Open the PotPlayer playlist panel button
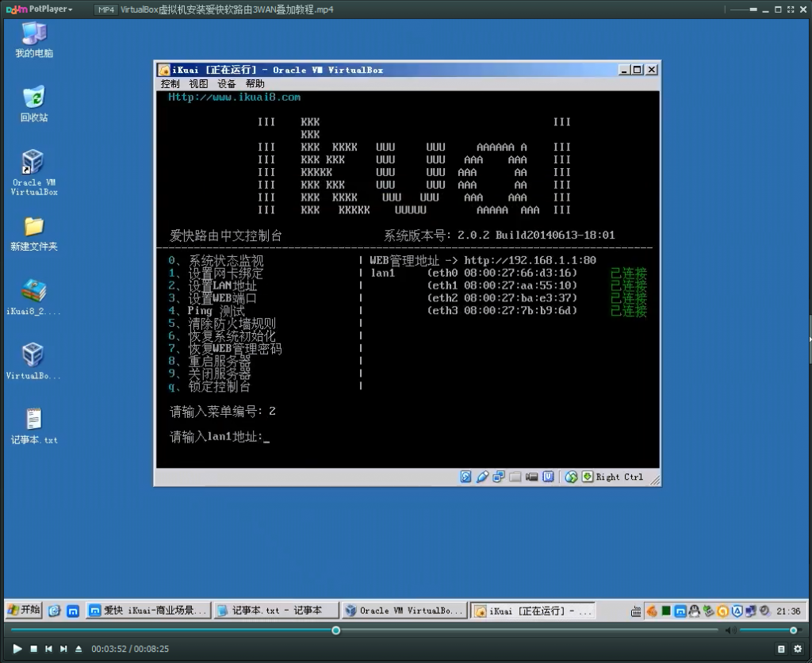 (x=781, y=649)
